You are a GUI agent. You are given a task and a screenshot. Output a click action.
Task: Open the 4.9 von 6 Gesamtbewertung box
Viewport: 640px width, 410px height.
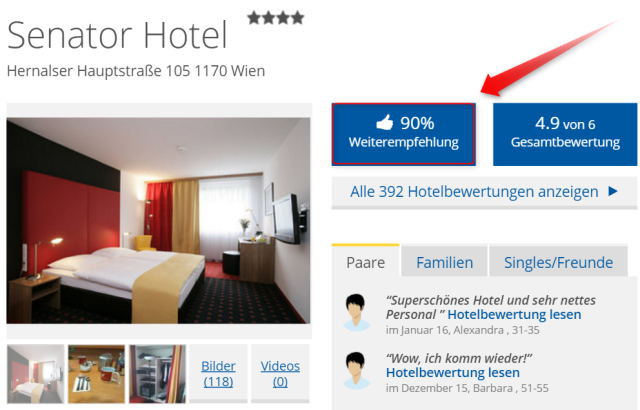point(565,134)
